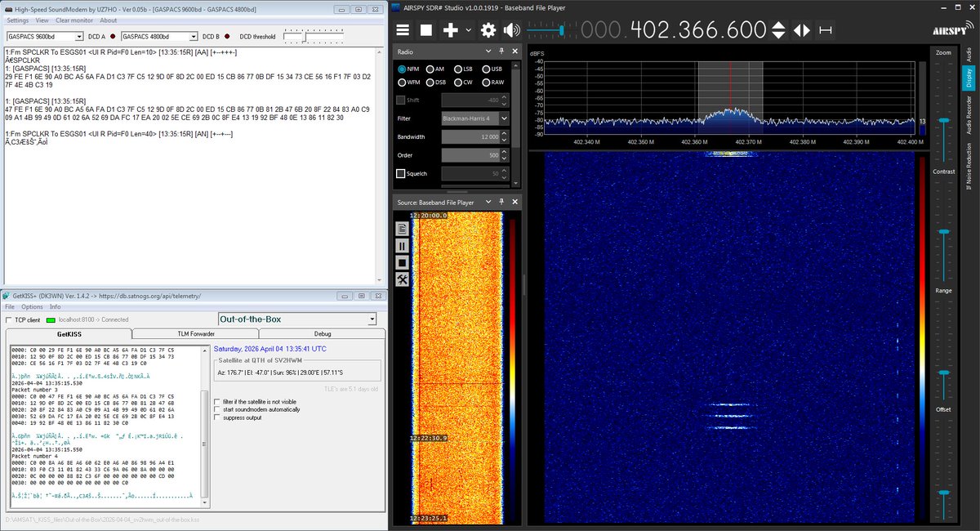Screen dimensions: 980x531
Task: Open the Audio Recorder side tab
Action: tap(969, 114)
